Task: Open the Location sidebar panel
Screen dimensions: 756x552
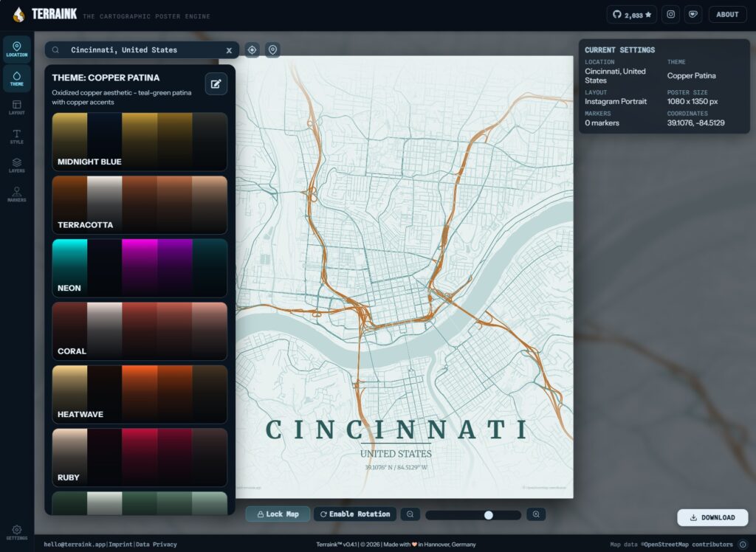Action: (x=17, y=49)
